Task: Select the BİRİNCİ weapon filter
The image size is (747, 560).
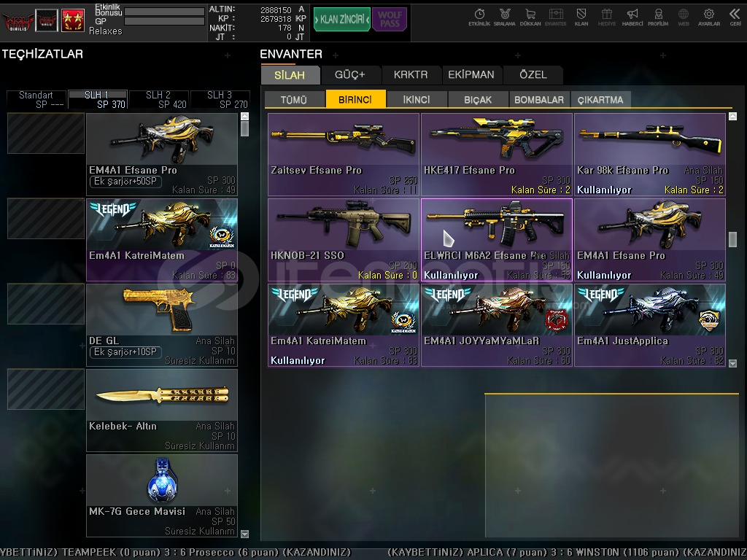Action: (355, 99)
